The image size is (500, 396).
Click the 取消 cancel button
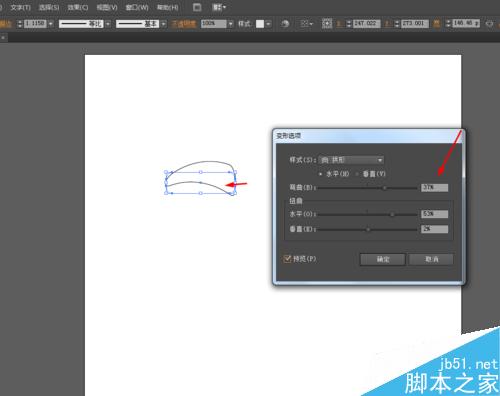pos(431,259)
